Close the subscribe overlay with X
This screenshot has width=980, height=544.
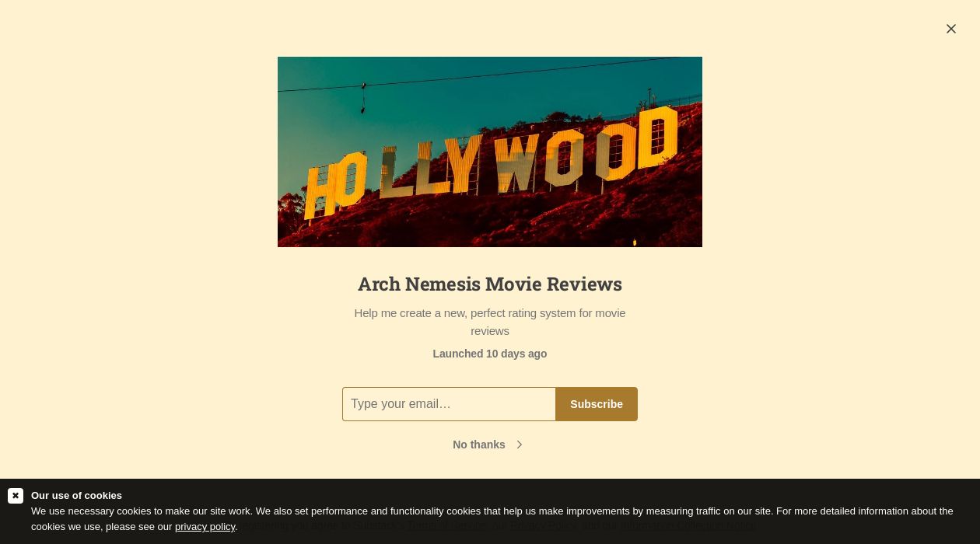pyautogui.click(x=951, y=29)
